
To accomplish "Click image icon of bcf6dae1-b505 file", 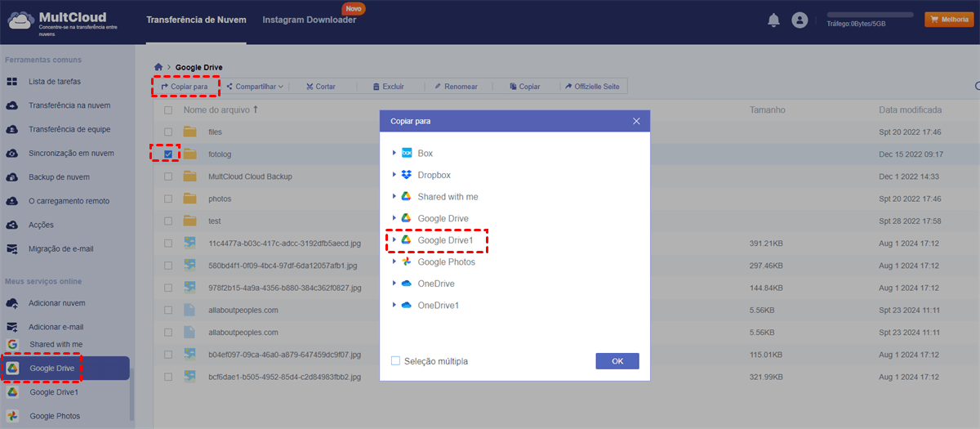I will tap(190, 377).
